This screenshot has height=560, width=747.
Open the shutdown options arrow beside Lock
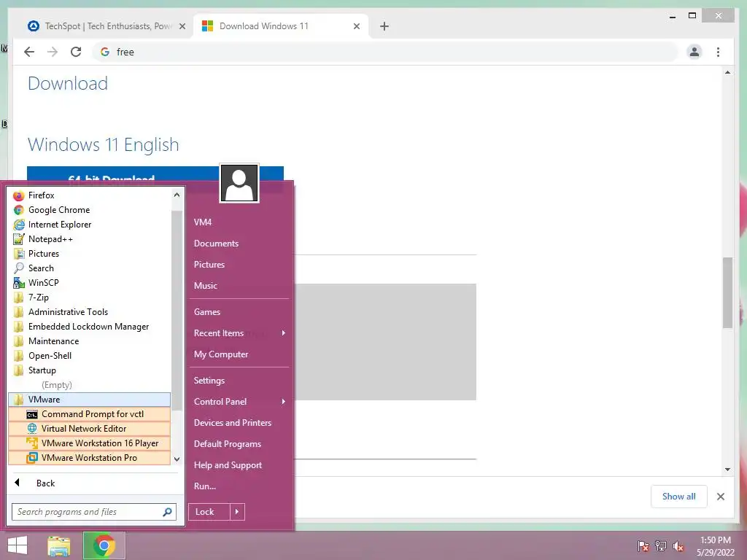point(237,512)
